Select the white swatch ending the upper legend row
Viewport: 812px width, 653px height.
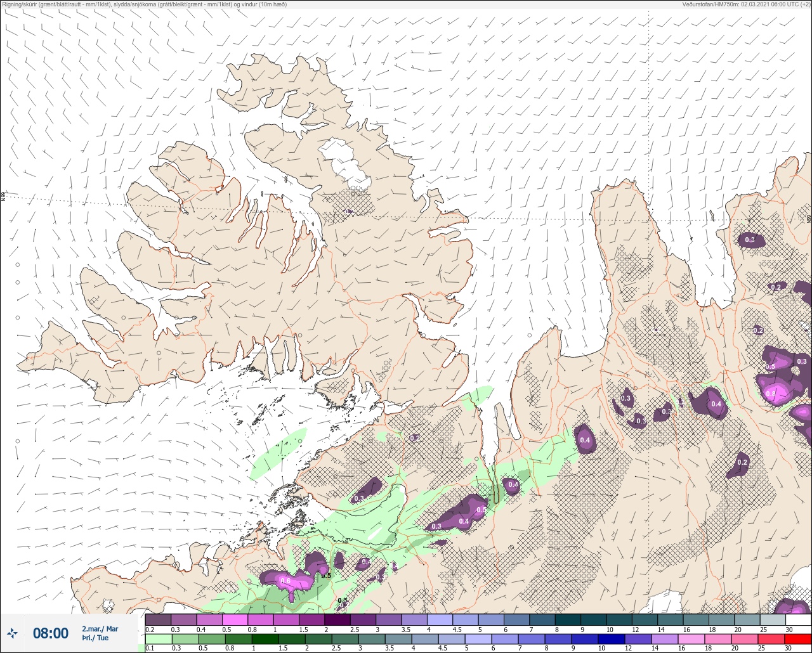798,619
